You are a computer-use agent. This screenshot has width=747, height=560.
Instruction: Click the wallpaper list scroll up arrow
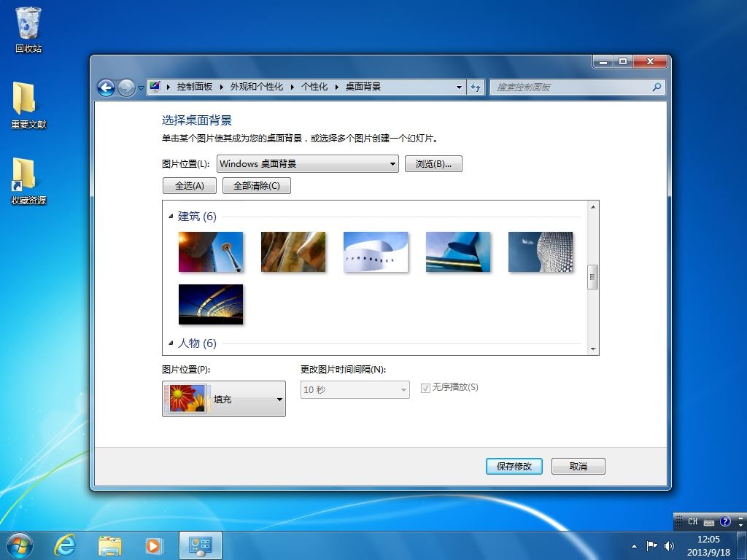(x=593, y=206)
